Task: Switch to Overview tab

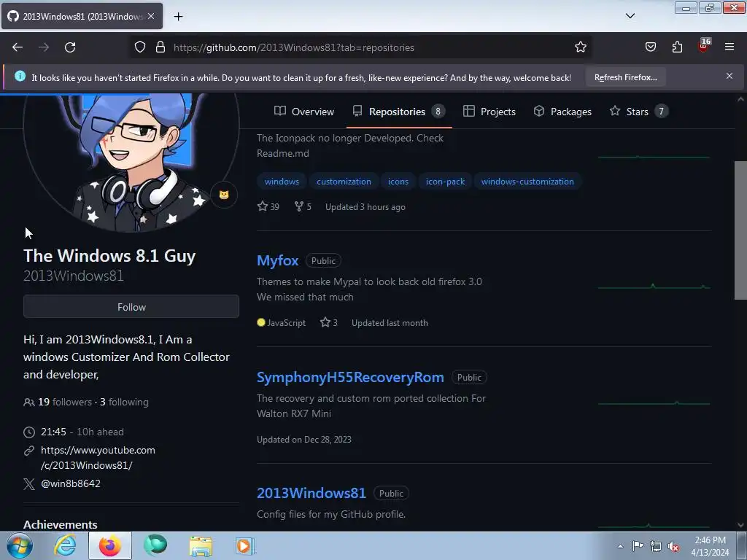Action: coord(304,112)
